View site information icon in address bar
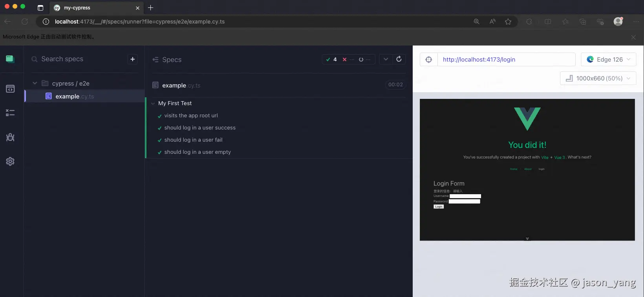The image size is (644, 297). pyautogui.click(x=46, y=22)
